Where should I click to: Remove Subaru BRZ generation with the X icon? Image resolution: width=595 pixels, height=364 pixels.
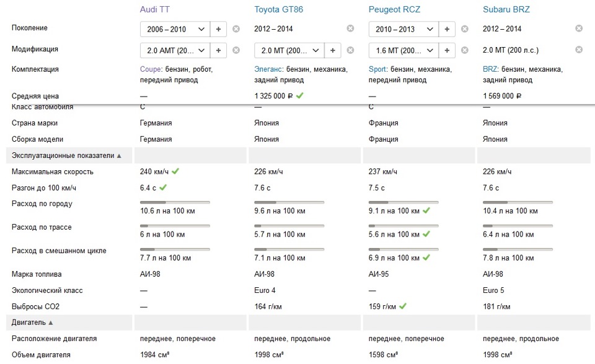[579, 28]
